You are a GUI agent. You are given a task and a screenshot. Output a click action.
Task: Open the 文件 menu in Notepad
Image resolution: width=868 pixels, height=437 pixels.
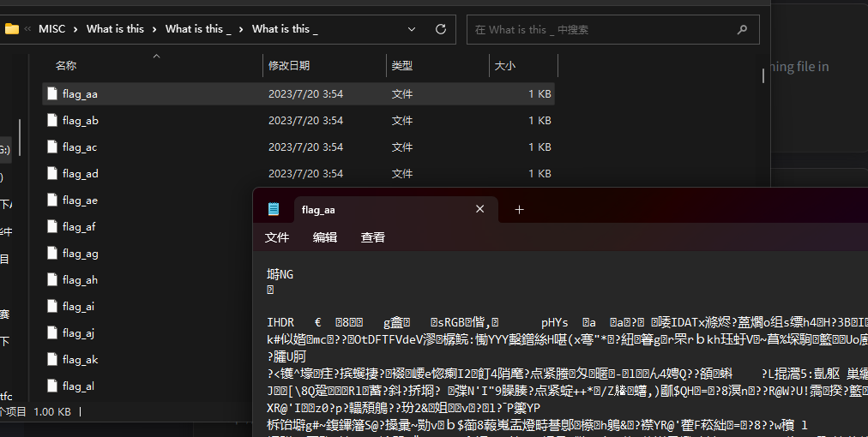click(277, 237)
